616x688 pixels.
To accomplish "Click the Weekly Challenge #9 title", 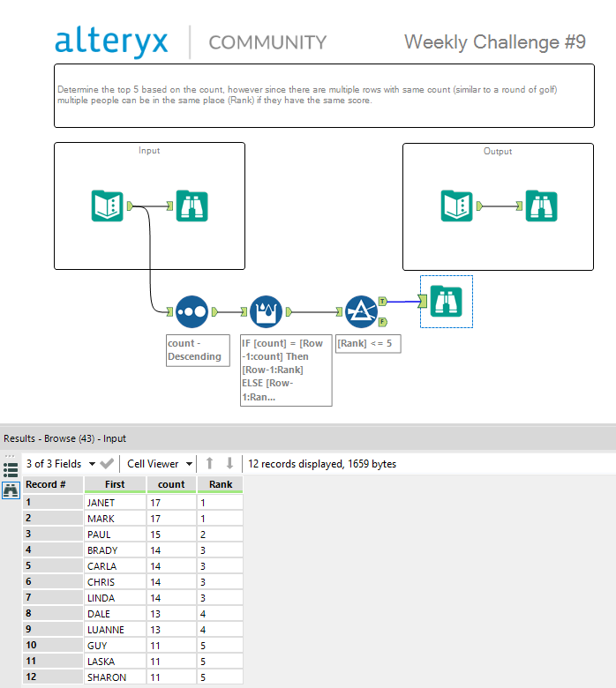I will tap(495, 42).
